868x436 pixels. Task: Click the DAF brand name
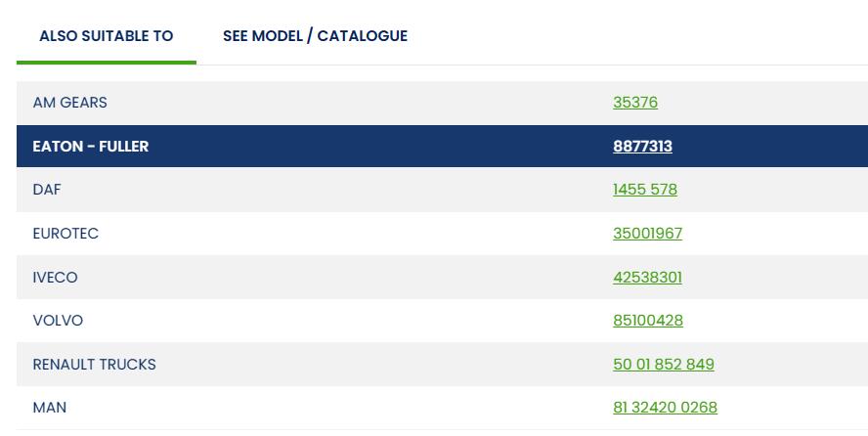click(x=47, y=190)
